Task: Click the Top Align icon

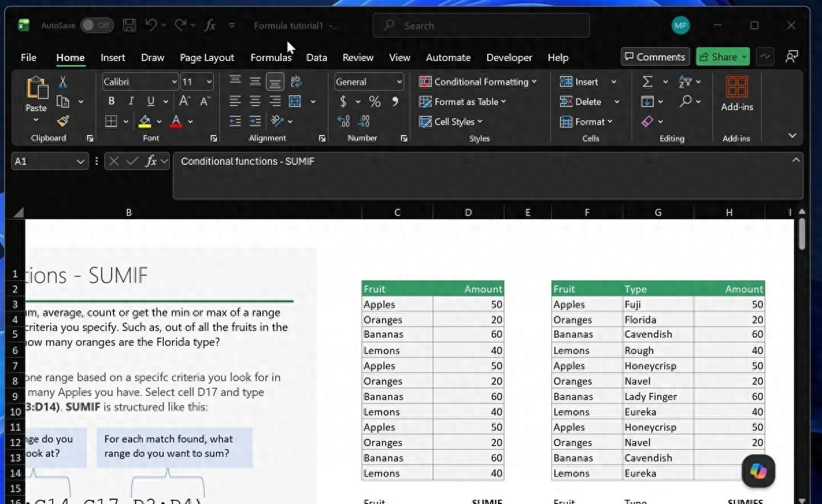Action: (x=235, y=81)
